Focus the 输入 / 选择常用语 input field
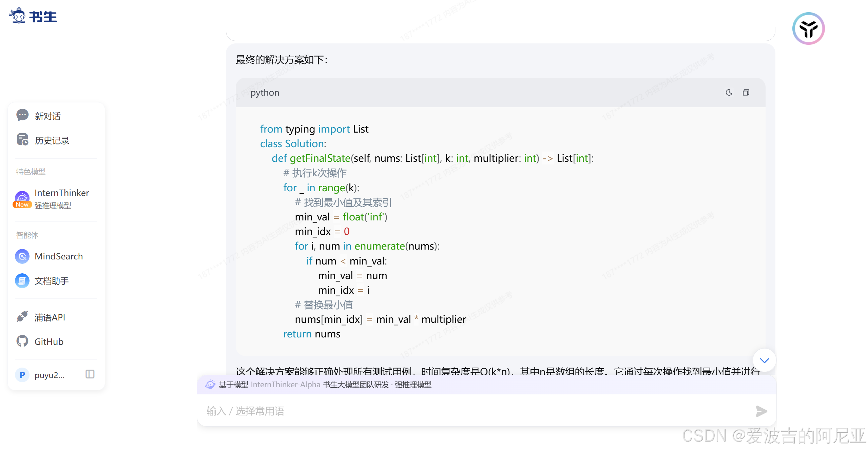The width and height of the screenshot is (868, 450). click(x=475, y=411)
